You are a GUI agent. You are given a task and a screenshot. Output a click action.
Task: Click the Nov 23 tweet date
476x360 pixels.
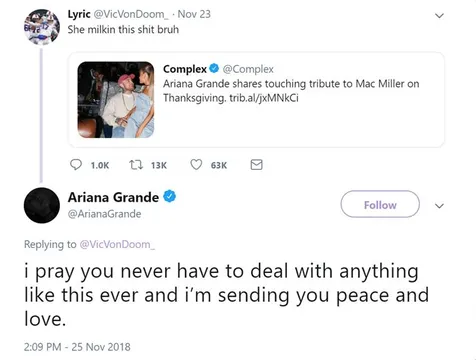point(194,14)
